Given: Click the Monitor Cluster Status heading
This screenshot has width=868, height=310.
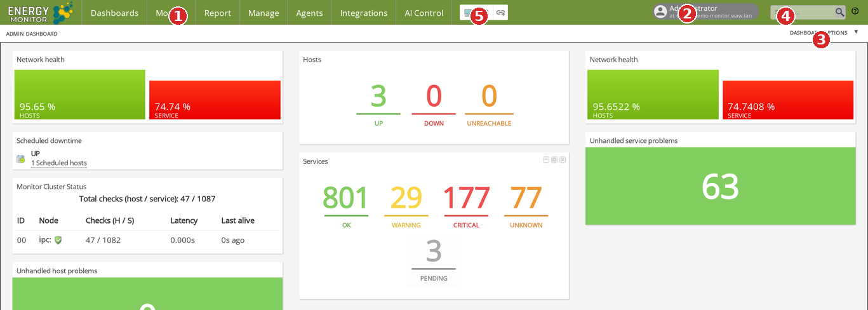Looking at the screenshot, I should click(51, 187).
